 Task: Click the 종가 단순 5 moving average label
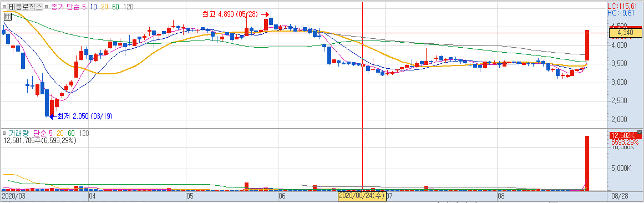68,7
